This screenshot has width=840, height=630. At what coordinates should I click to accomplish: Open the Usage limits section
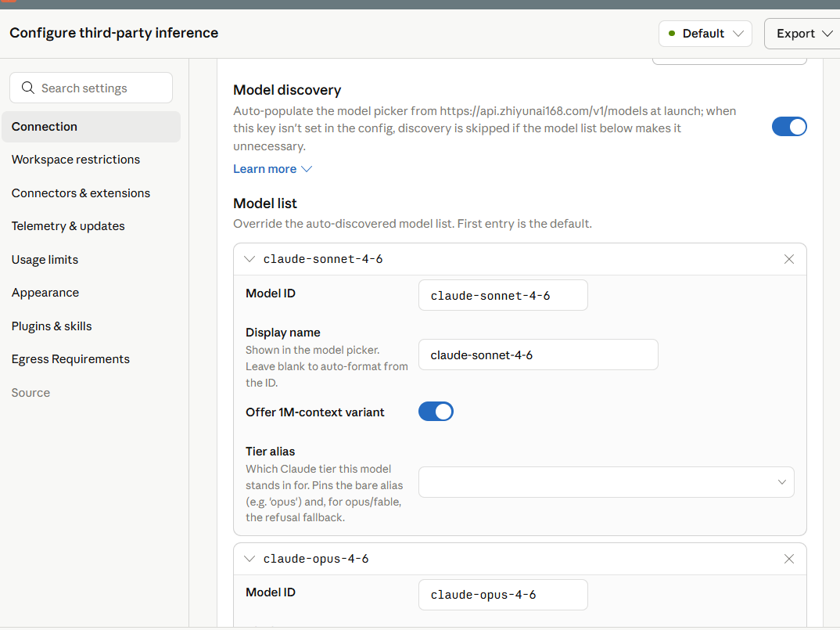pyautogui.click(x=45, y=260)
